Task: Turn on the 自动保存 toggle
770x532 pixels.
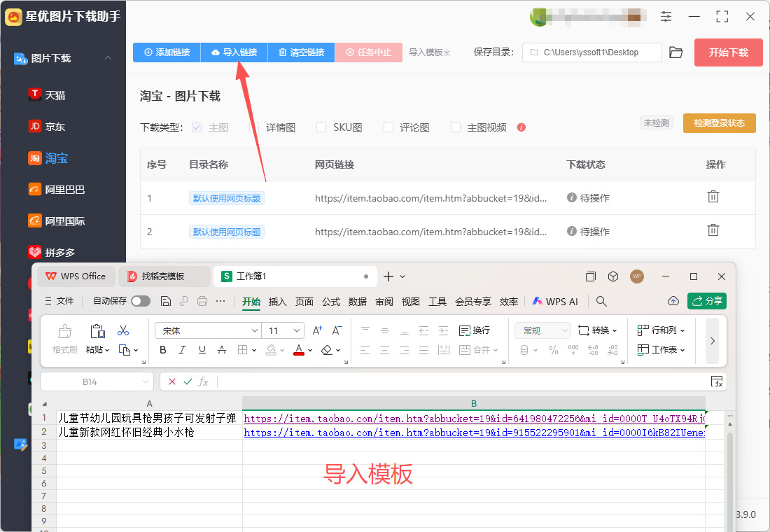Action: click(x=140, y=301)
